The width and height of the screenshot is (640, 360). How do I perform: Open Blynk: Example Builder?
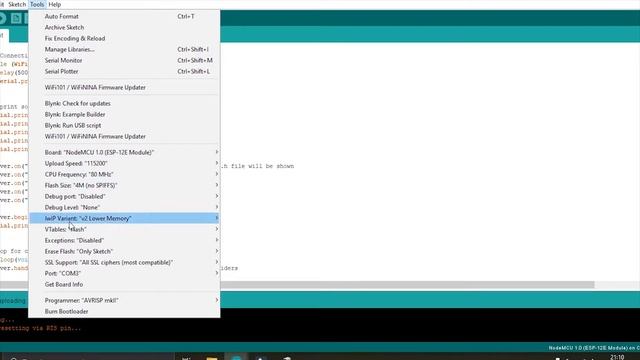pyautogui.click(x=124, y=114)
